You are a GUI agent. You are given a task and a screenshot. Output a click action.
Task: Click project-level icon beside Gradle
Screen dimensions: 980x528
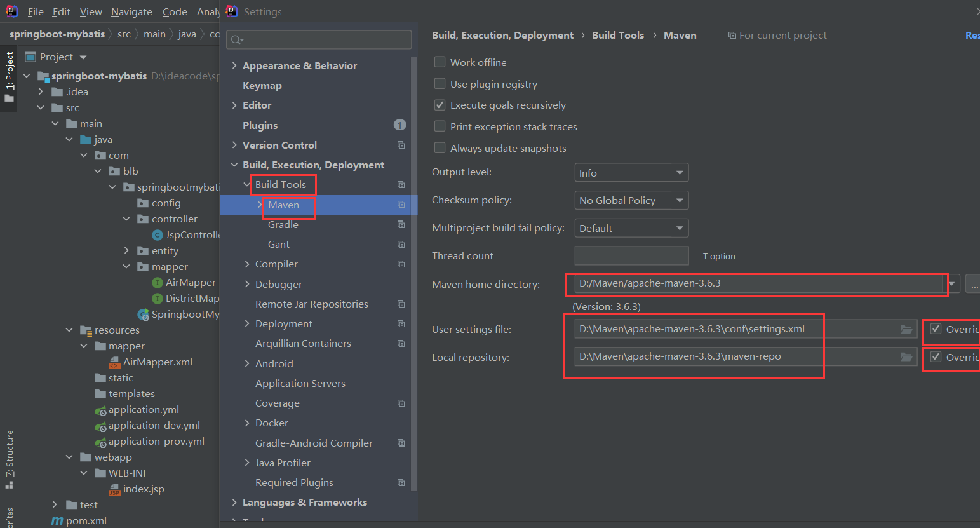click(x=401, y=224)
